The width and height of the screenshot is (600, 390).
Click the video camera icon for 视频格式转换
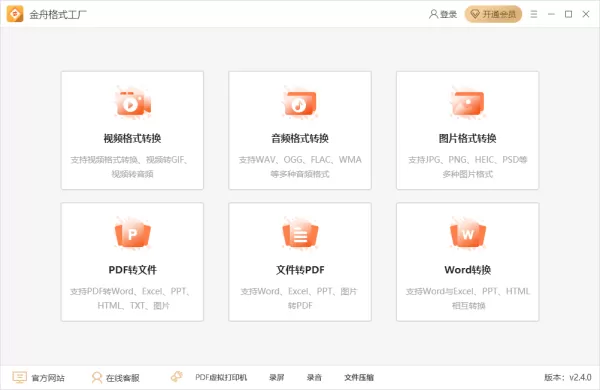click(x=133, y=103)
